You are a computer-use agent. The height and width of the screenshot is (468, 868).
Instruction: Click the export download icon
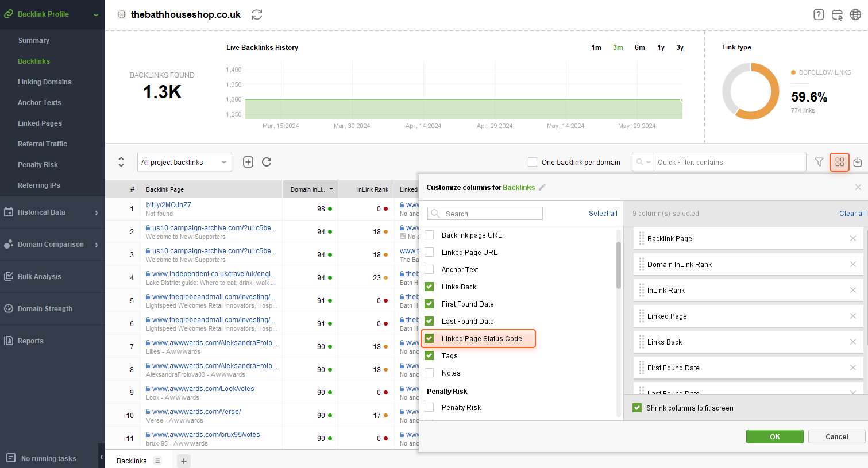click(858, 162)
